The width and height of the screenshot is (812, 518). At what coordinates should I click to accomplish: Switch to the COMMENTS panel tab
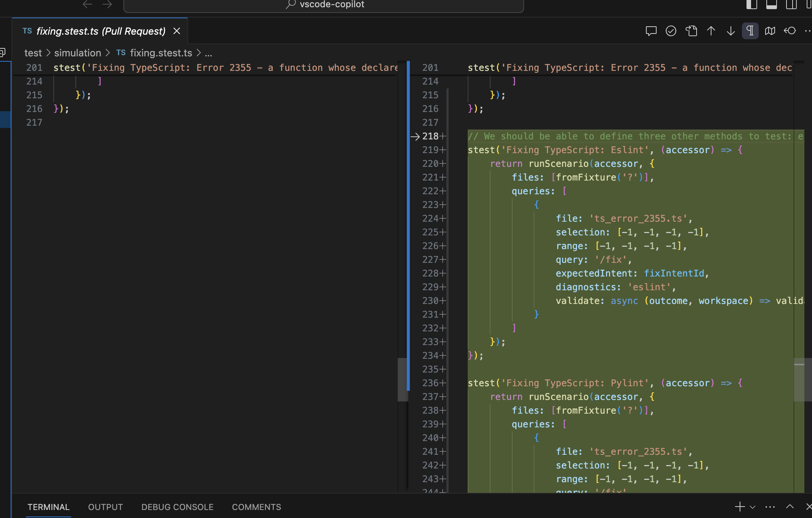tap(256, 507)
